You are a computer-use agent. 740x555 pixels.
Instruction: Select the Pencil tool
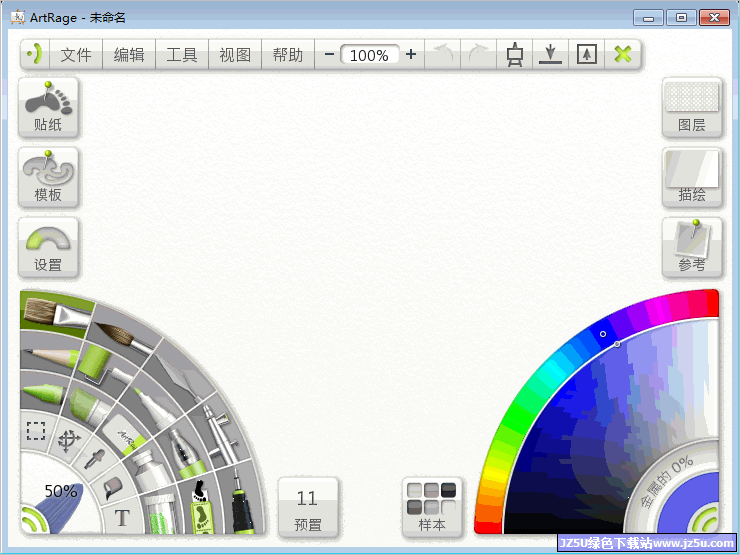[50, 355]
